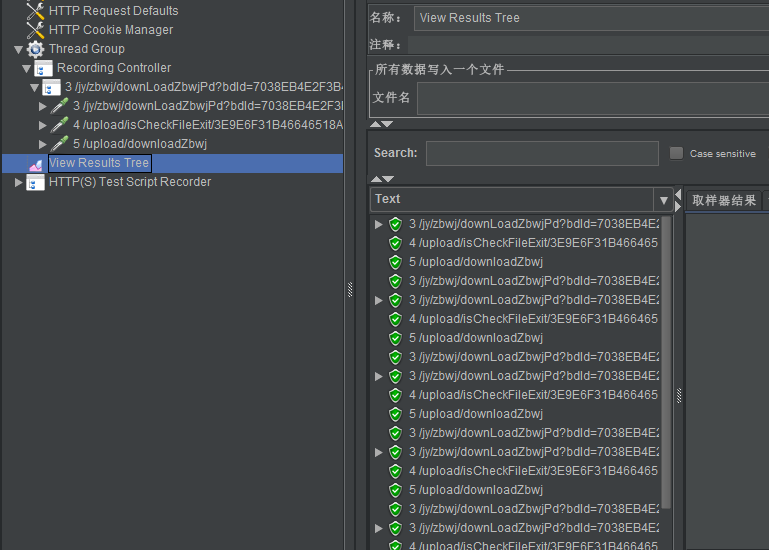
Task: Toggle collapse arrows below the Search bar
Action: (x=382, y=179)
